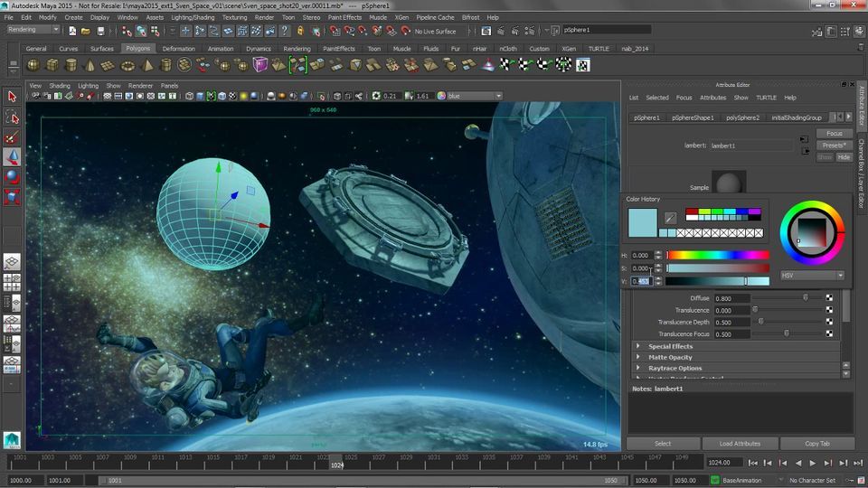Activate the Lasso select tool
The image size is (868, 488).
pyautogui.click(x=12, y=117)
